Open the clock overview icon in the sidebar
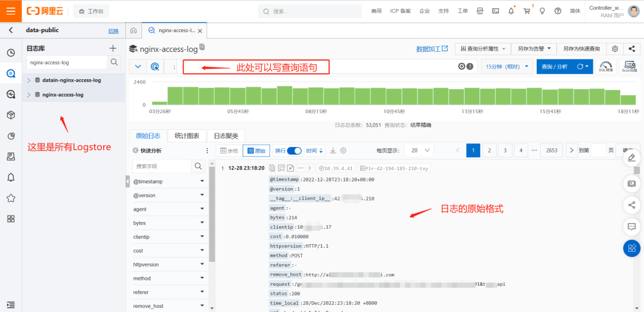 [11, 52]
